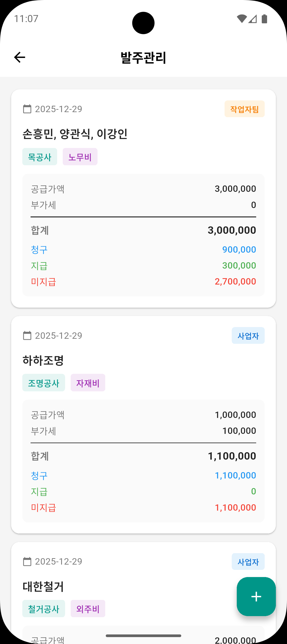Tap the cellular signal icon
This screenshot has height=644, width=287.
pyautogui.click(x=253, y=19)
